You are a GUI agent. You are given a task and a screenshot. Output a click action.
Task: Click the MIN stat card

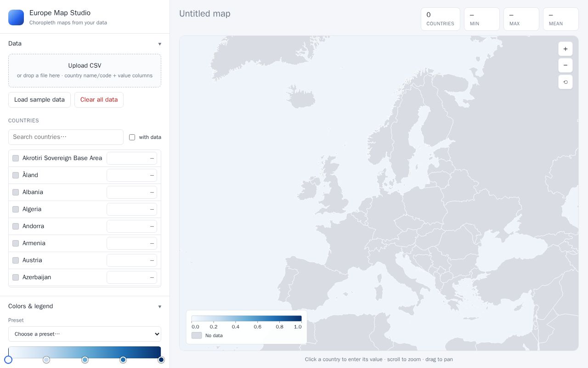point(482,19)
